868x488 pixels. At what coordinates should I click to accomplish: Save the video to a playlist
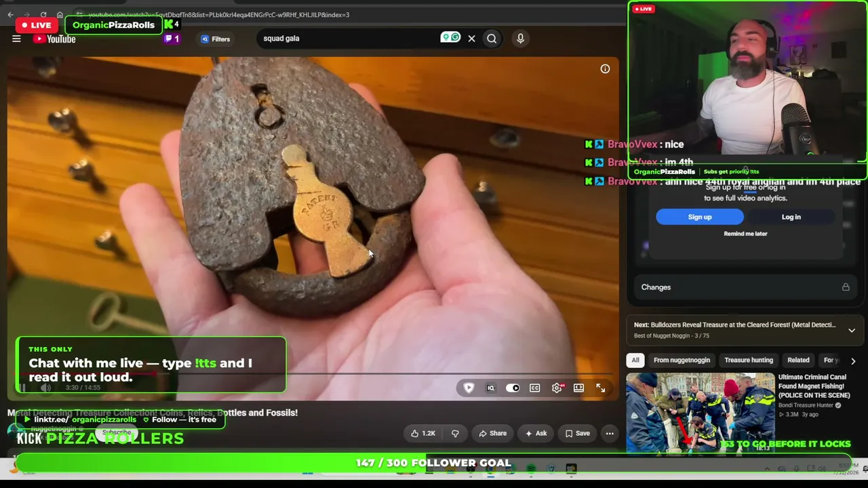point(577,433)
